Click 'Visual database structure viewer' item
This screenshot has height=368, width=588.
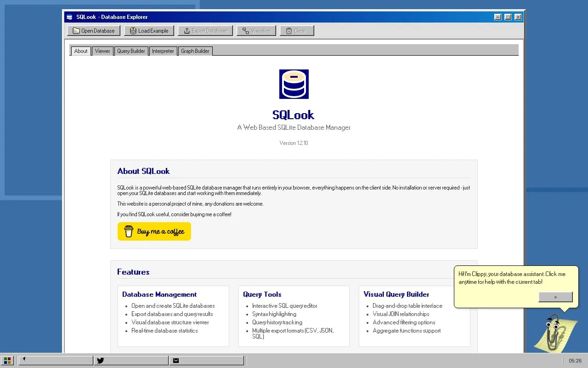point(170,322)
